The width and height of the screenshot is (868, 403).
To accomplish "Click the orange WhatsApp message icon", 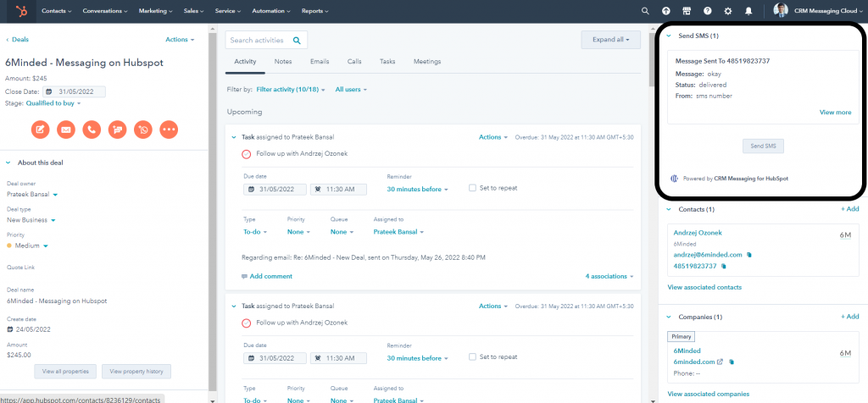I will click(143, 130).
